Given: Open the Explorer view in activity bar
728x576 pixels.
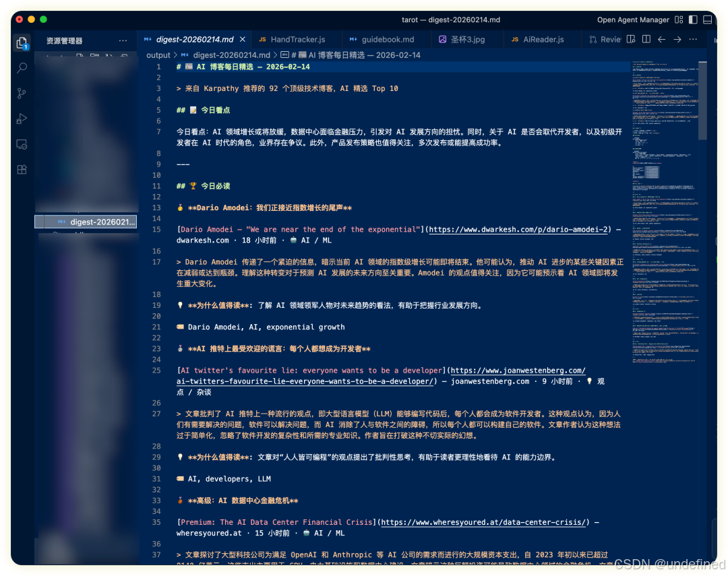Looking at the screenshot, I should point(22,42).
